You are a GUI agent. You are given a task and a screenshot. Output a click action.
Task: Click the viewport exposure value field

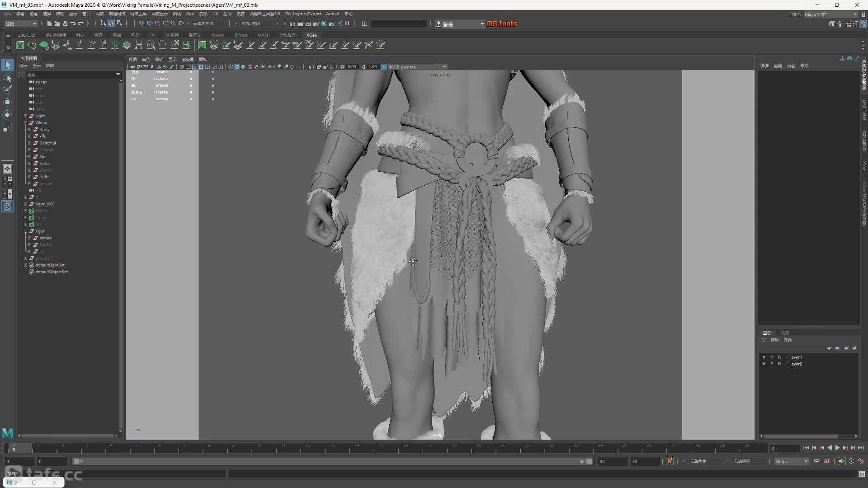point(352,67)
